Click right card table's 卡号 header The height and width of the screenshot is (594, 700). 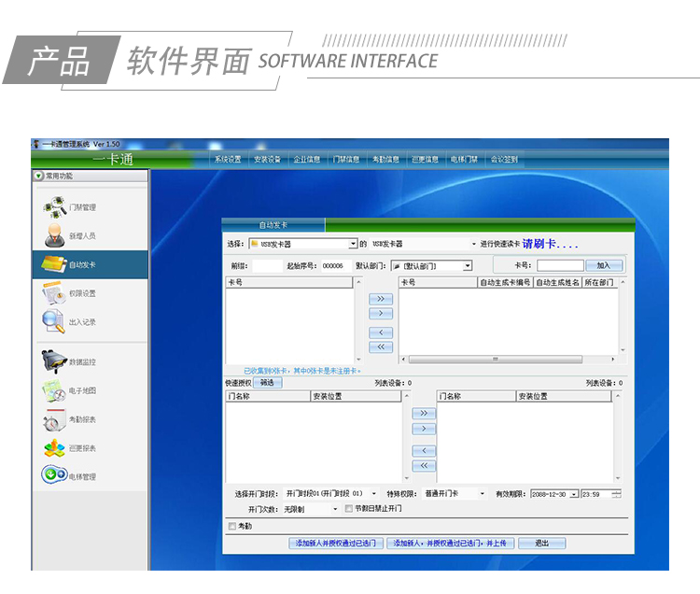tap(438, 282)
